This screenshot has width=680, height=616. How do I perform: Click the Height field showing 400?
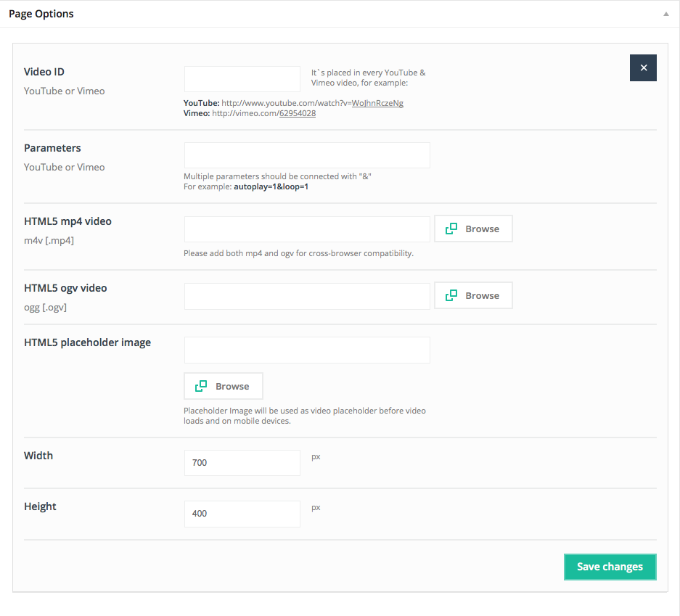242,514
